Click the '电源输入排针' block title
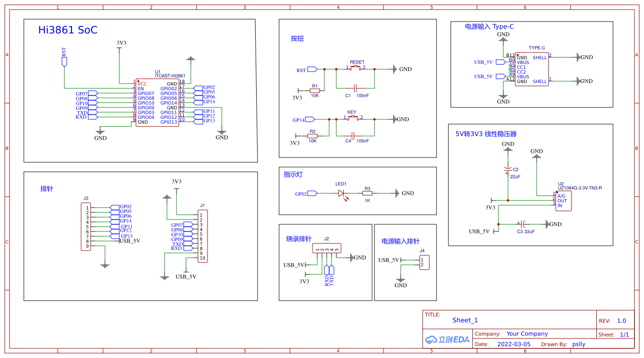Screen dimensions: 644x358 [x=401, y=242]
